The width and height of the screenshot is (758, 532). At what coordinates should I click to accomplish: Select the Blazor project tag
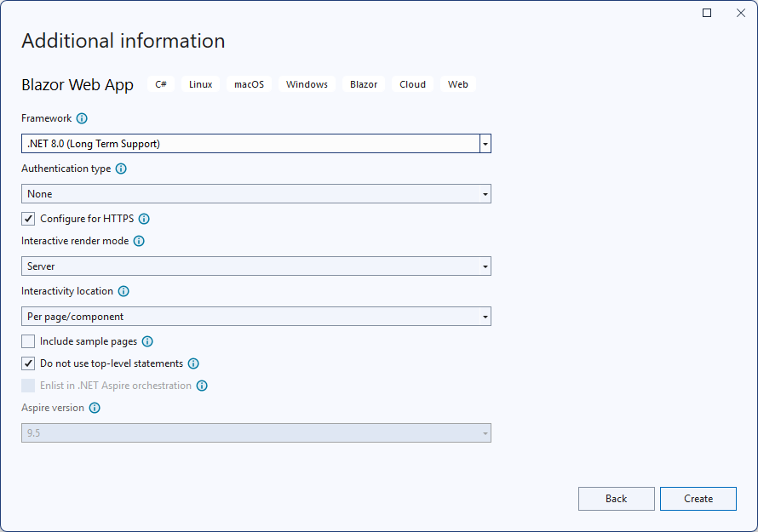[x=363, y=84]
